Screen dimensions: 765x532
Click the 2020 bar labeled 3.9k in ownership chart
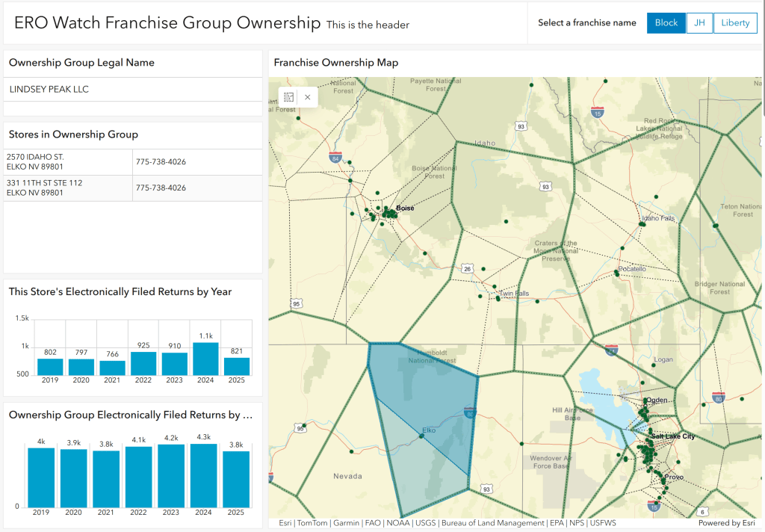74,478
